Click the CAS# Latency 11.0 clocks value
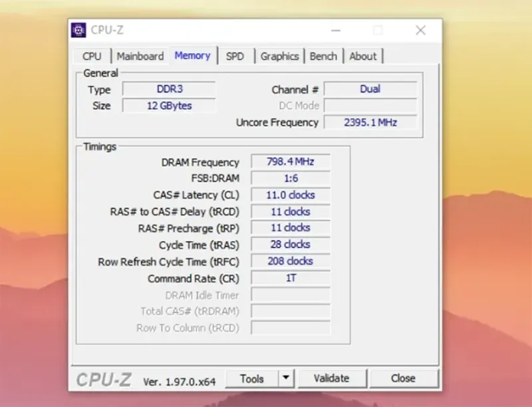The image size is (532, 407). [291, 195]
